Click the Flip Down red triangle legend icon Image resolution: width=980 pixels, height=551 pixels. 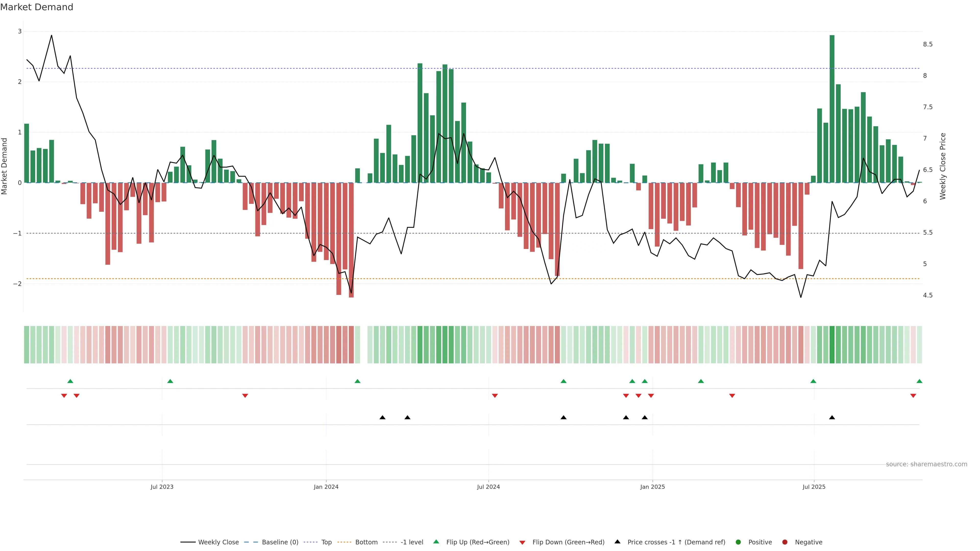[x=522, y=542]
